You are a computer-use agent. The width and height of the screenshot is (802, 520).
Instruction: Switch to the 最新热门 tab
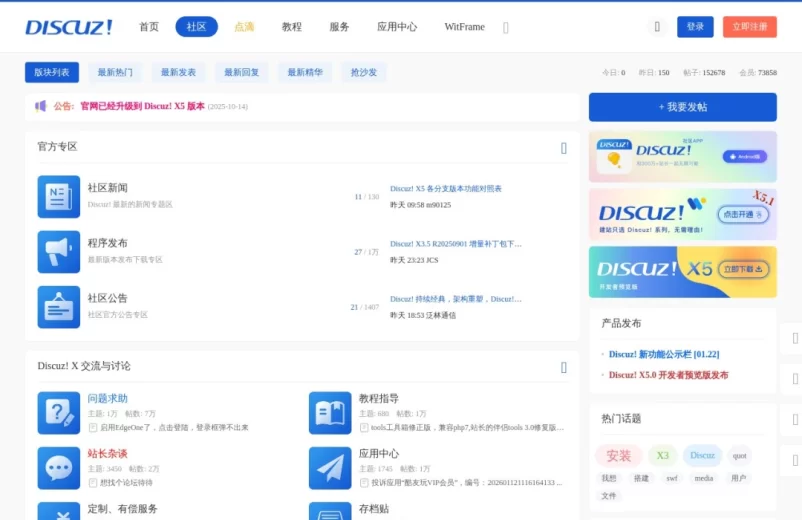point(115,73)
